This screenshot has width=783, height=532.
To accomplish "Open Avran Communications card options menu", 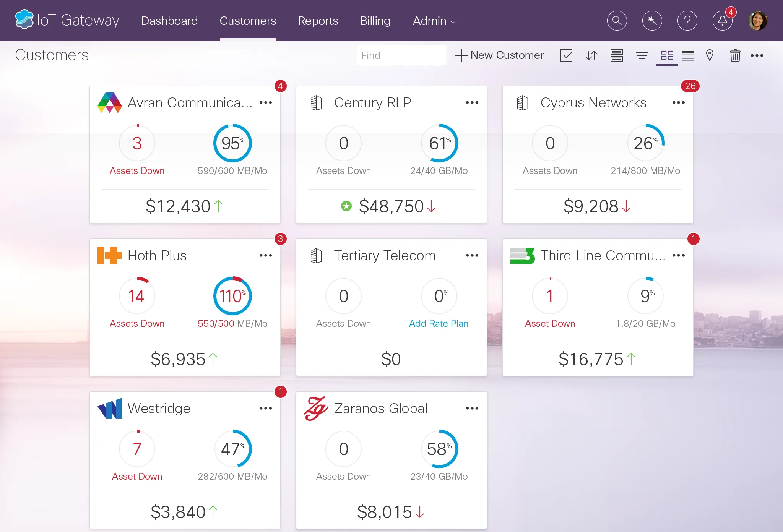I will click(x=266, y=102).
